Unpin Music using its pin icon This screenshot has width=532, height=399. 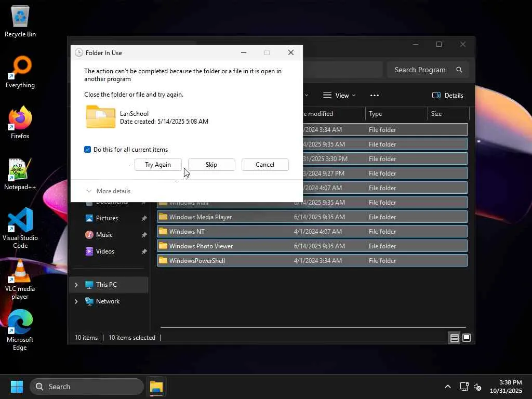144,235
